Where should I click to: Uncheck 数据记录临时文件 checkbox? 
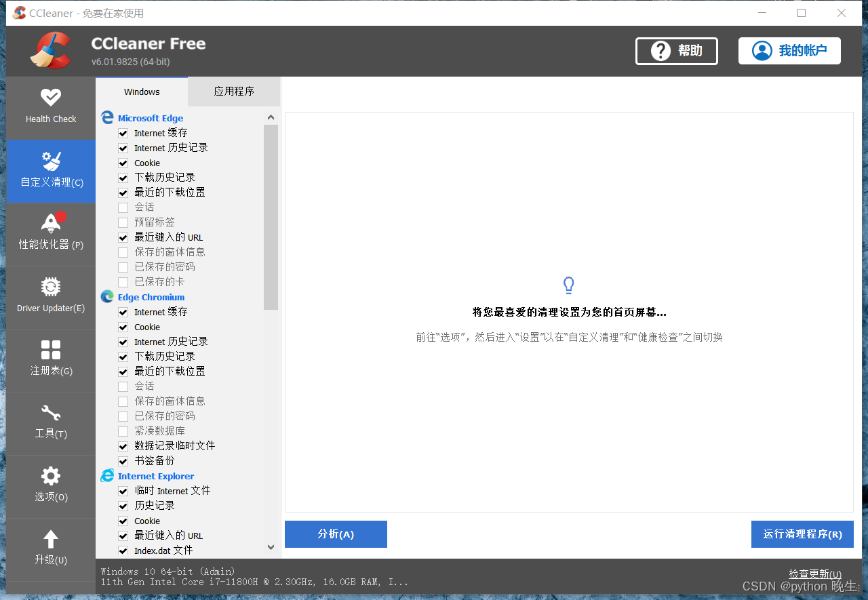[x=123, y=446]
